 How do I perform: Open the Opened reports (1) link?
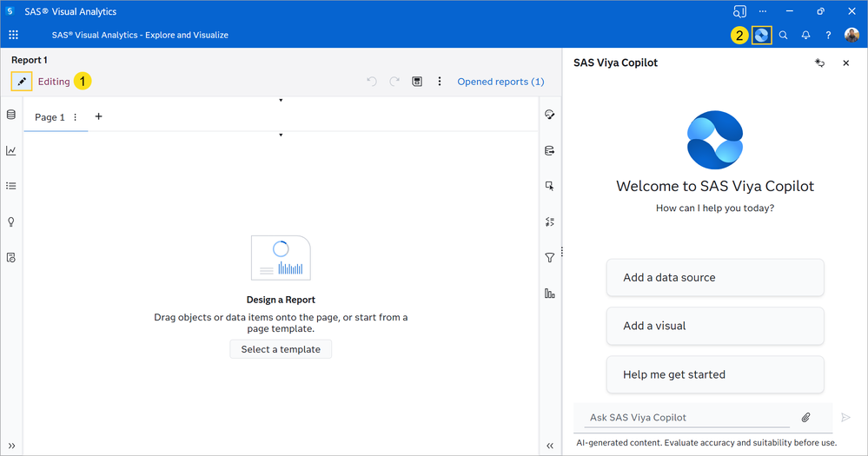point(500,82)
